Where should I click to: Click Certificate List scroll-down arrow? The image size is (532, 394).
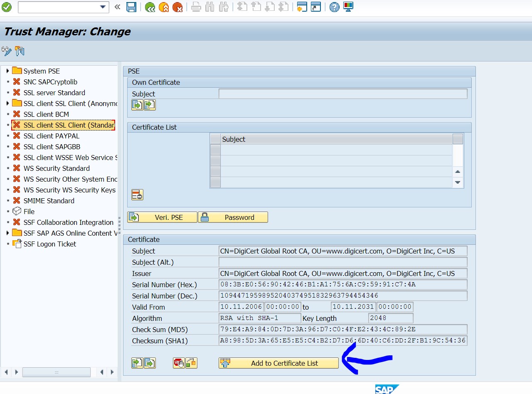[458, 182]
